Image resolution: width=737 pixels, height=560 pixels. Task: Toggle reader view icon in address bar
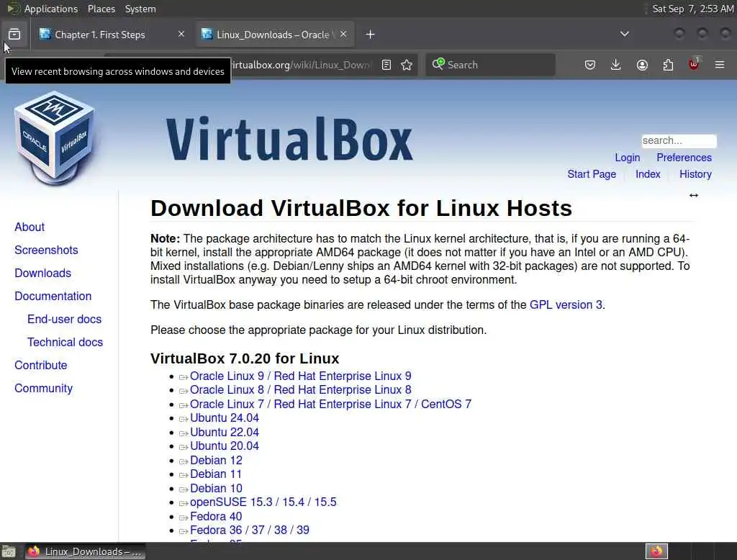[386, 65]
